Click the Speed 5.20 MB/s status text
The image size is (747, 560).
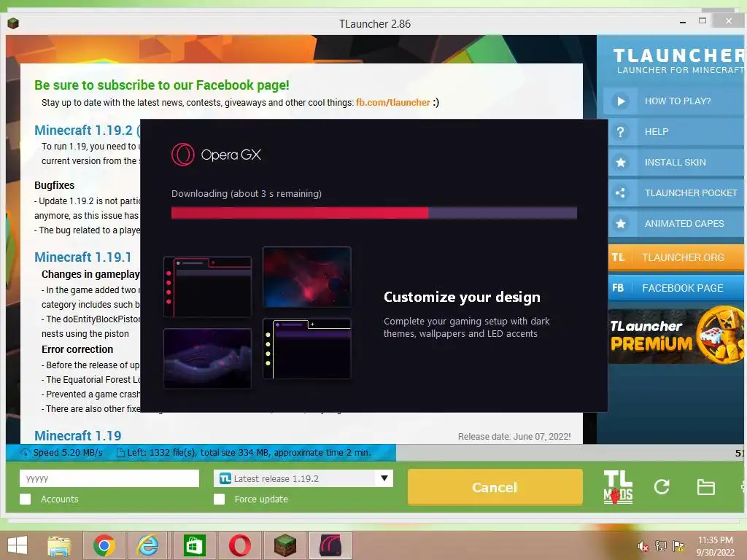click(68, 453)
